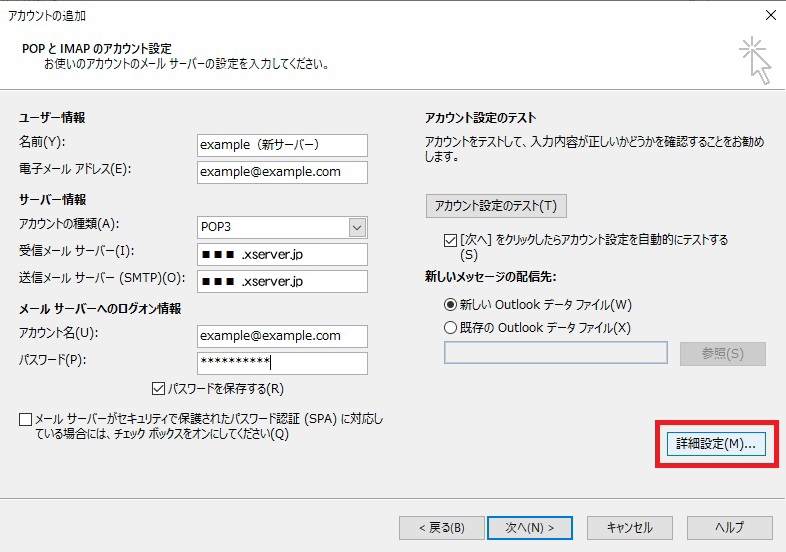Click the パスワード input field
Viewport: 786px width, 552px height.
point(282,363)
